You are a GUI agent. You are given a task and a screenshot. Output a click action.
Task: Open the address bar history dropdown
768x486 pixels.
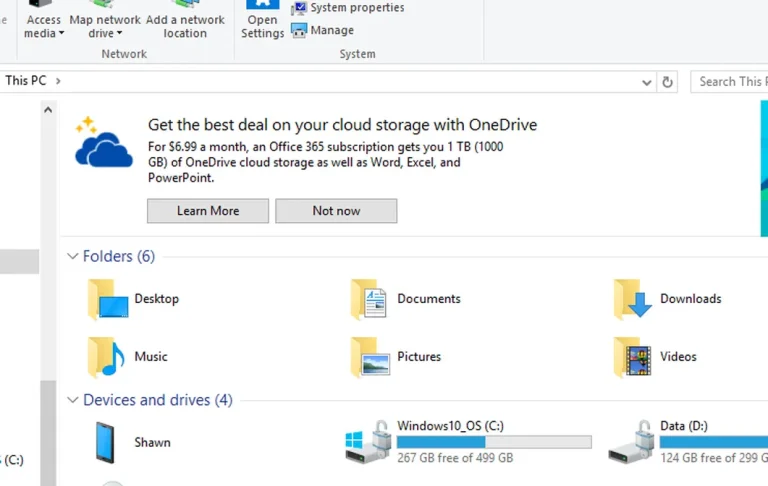pyautogui.click(x=647, y=82)
